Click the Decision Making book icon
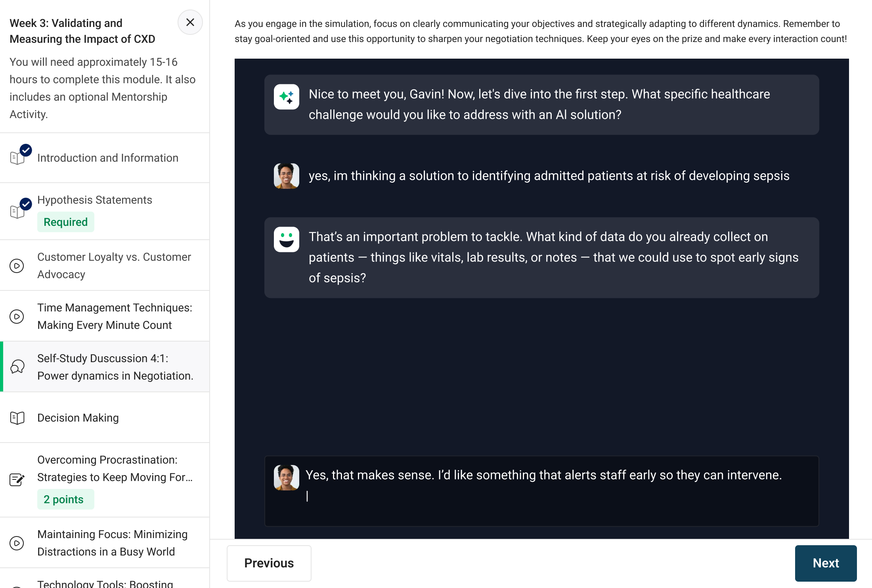 point(17,418)
